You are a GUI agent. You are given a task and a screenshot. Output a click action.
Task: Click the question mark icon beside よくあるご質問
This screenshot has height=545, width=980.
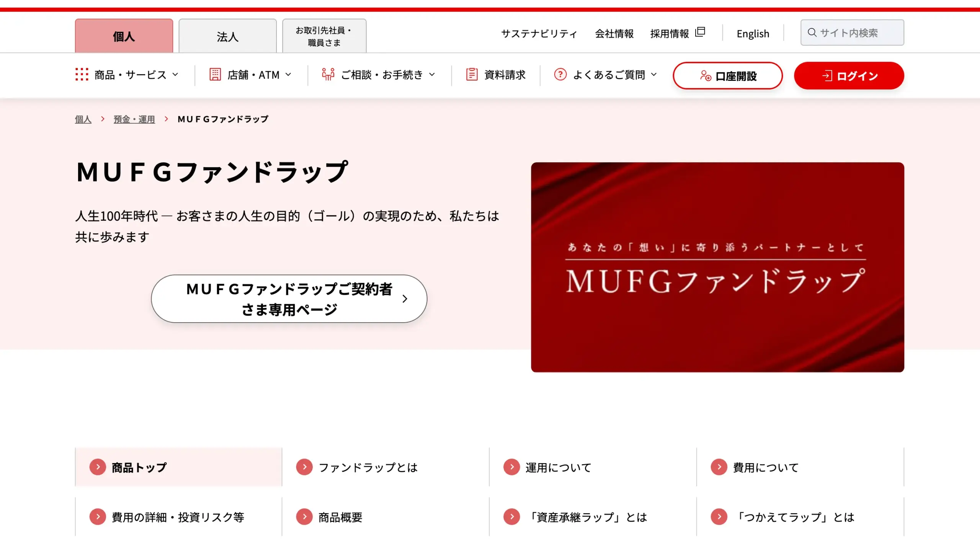[560, 74]
